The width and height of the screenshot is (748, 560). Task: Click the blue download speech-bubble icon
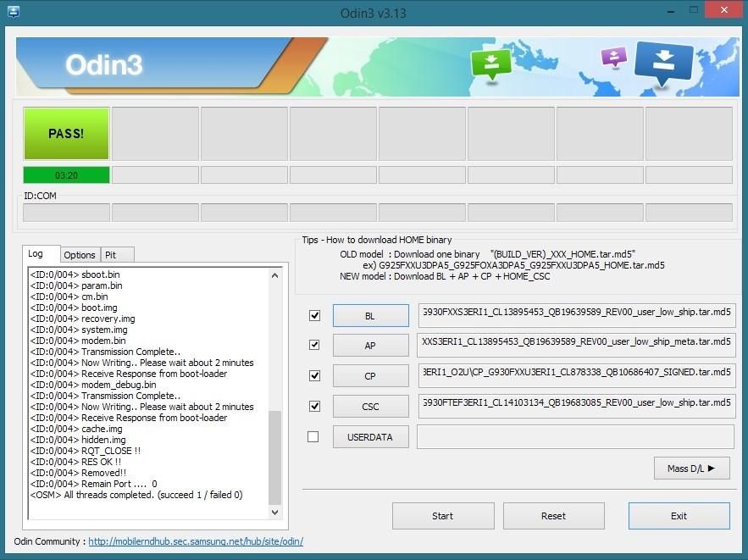coord(663,62)
